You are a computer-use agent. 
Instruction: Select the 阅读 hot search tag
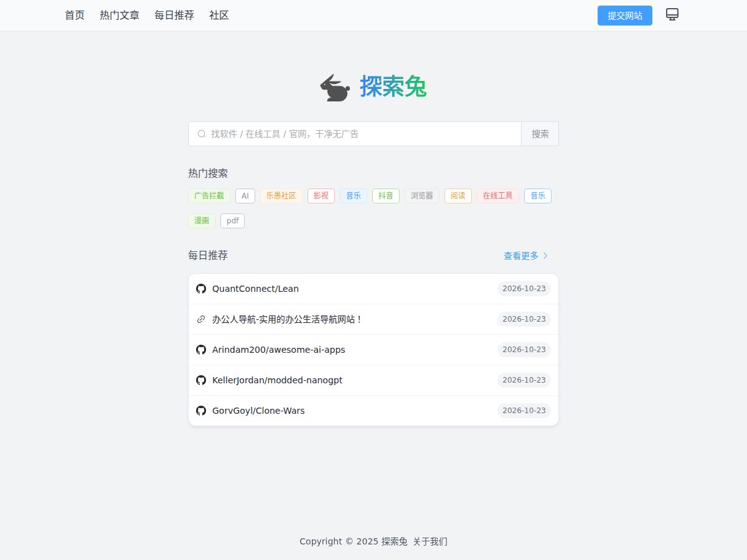click(458, 195)
